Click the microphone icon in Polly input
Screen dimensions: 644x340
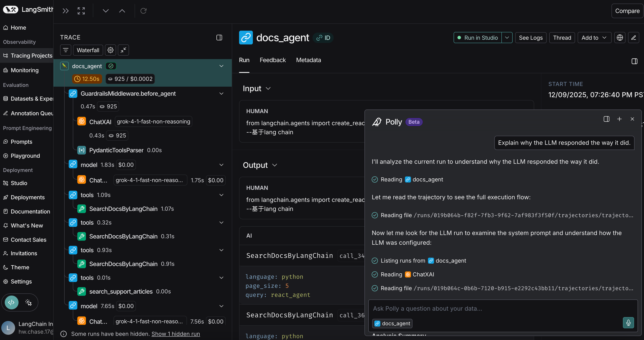pos(628,322)
